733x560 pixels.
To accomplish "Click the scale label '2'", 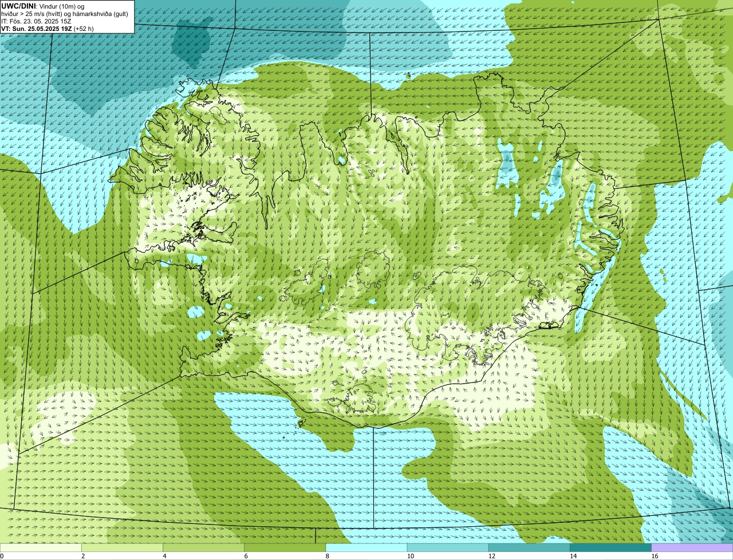I will 83,556.
